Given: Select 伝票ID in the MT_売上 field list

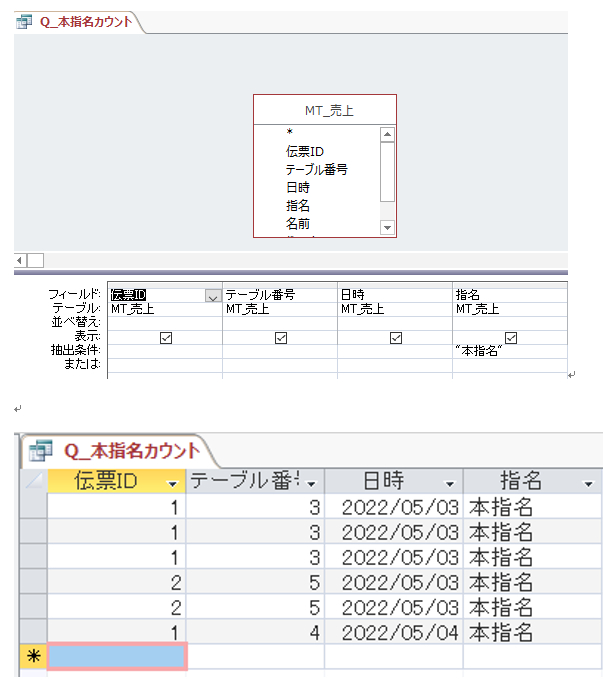Looking at the screenshot, I should click(x=304, y=151).
